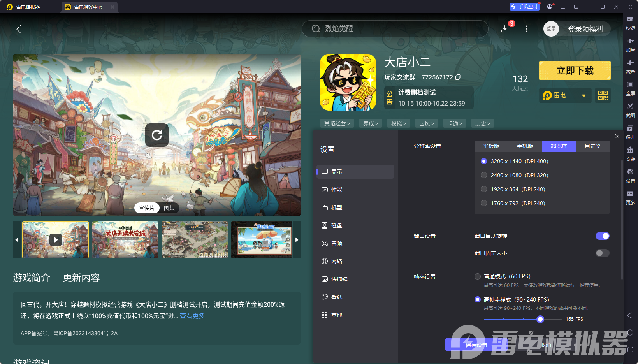The width and height of the screenshot is (638, 364).
Task: Switch to the 平板版 resolution tab
Action: click(x=491, y=146)
